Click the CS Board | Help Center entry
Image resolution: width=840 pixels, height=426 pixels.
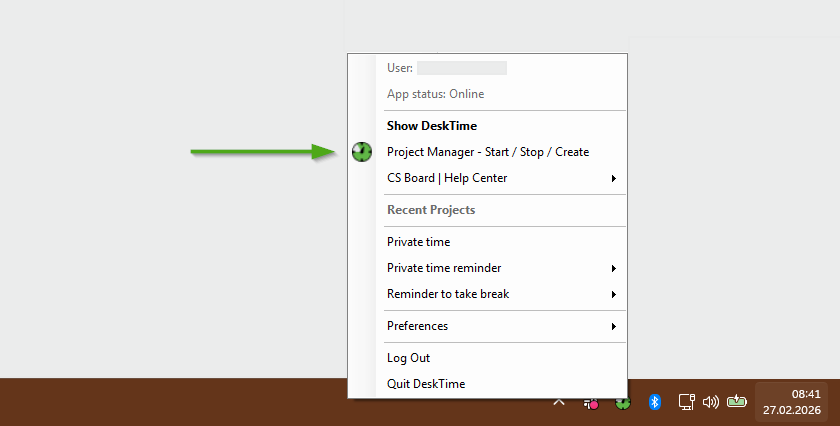pos(447,178)
